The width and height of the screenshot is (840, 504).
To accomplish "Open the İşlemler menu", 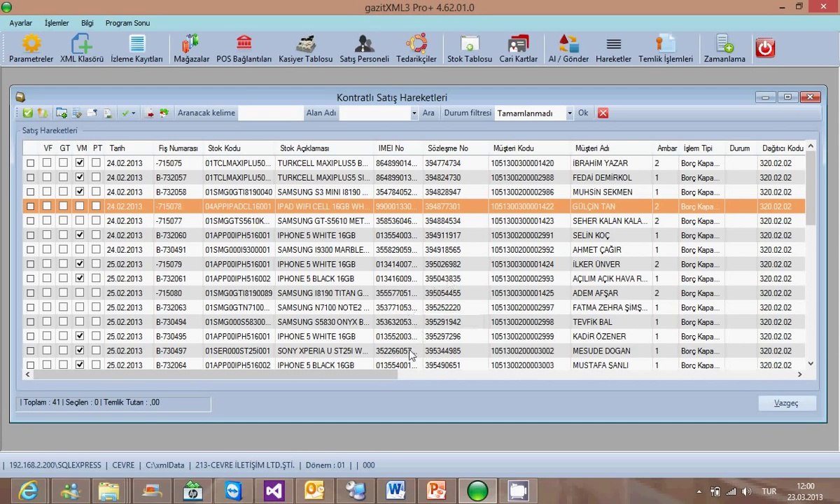I will click(x=57, y=23).
